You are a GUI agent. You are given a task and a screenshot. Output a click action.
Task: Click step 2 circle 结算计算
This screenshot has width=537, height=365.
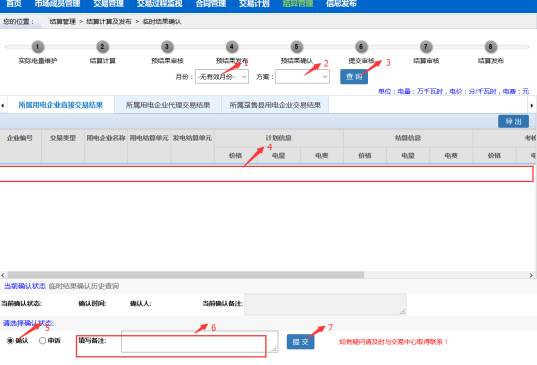102,47
